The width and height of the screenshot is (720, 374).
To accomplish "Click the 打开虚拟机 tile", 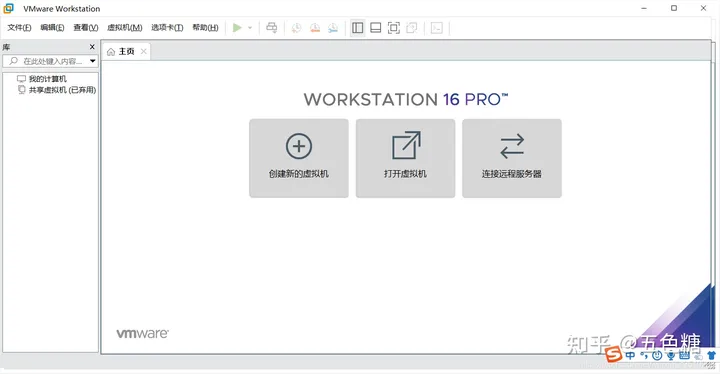I will (x=405, y=159).
